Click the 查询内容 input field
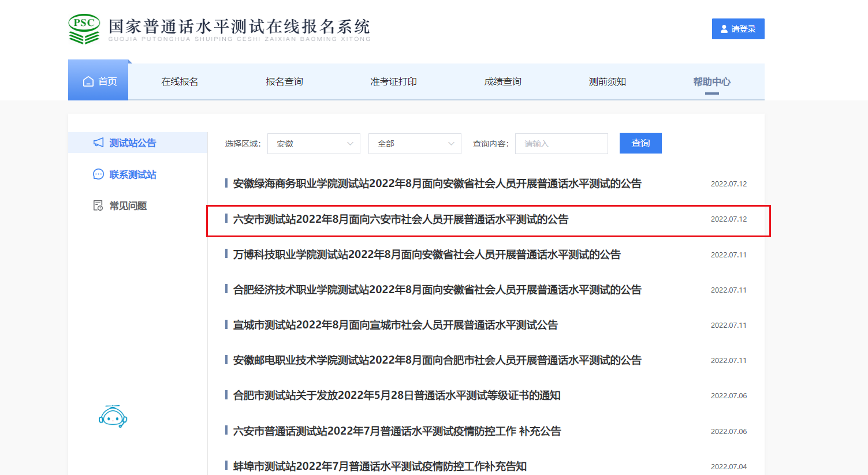The image size is (868, 475). (561, 144)
